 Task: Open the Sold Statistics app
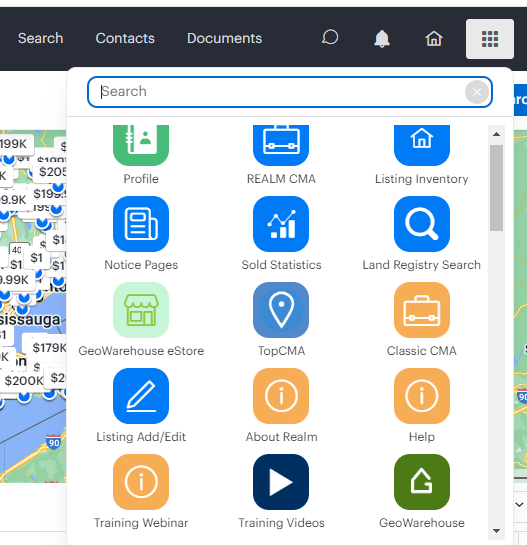pyautogui.click(x=281, y=224)
